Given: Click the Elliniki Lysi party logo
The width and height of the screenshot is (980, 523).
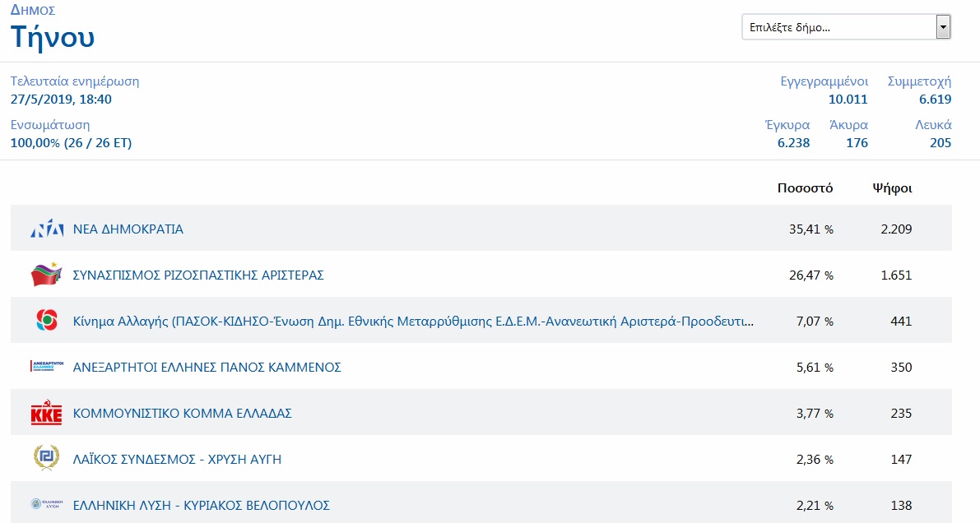Looking at the screenshot, I should pos(46,504).
